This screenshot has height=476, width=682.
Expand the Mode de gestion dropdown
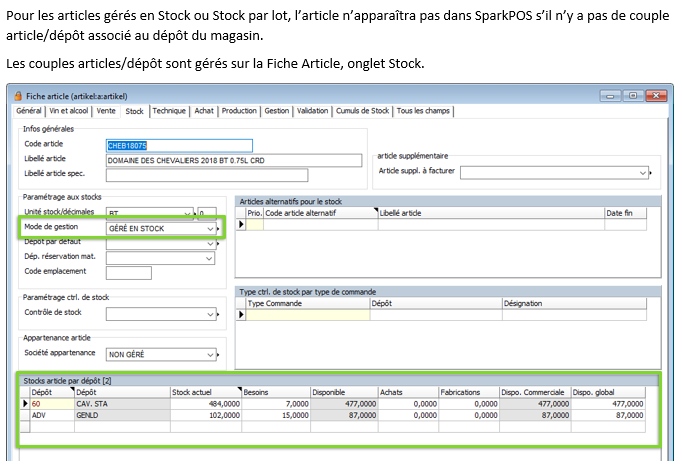[210, 229]
